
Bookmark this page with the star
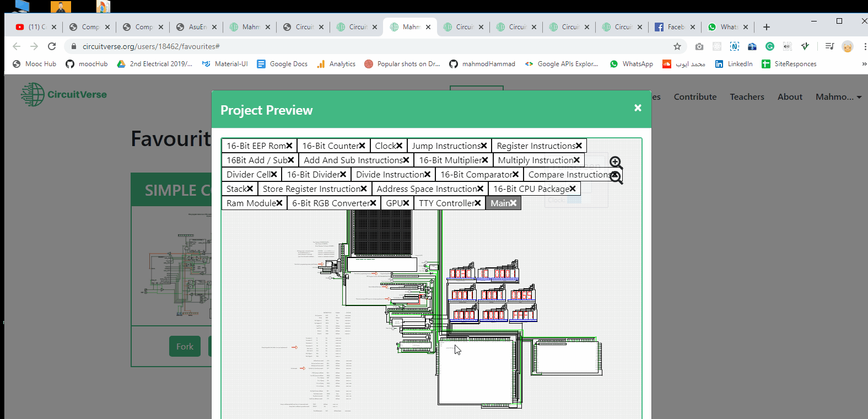pyautogui.click(x=677, y=46)
